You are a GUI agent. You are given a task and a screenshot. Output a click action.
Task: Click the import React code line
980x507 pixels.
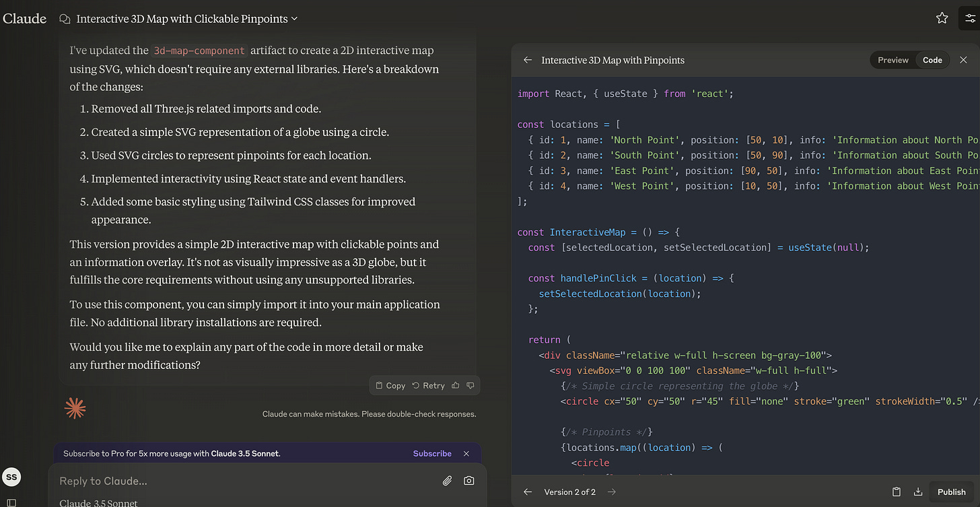click(x=625, y=94)
